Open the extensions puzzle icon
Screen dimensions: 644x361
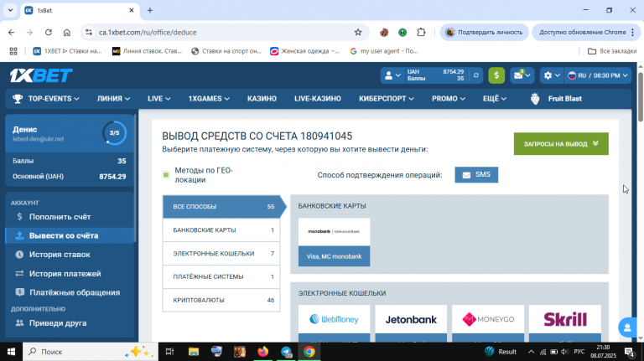coord(421,33)
